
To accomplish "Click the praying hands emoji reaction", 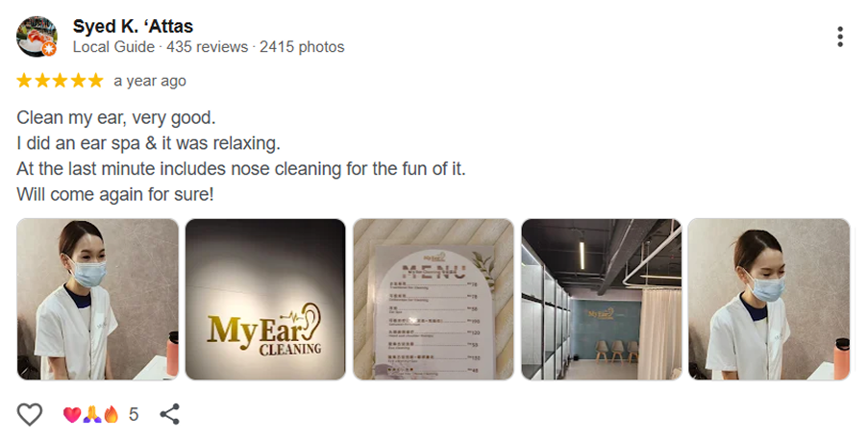I will tap(91, 414).
